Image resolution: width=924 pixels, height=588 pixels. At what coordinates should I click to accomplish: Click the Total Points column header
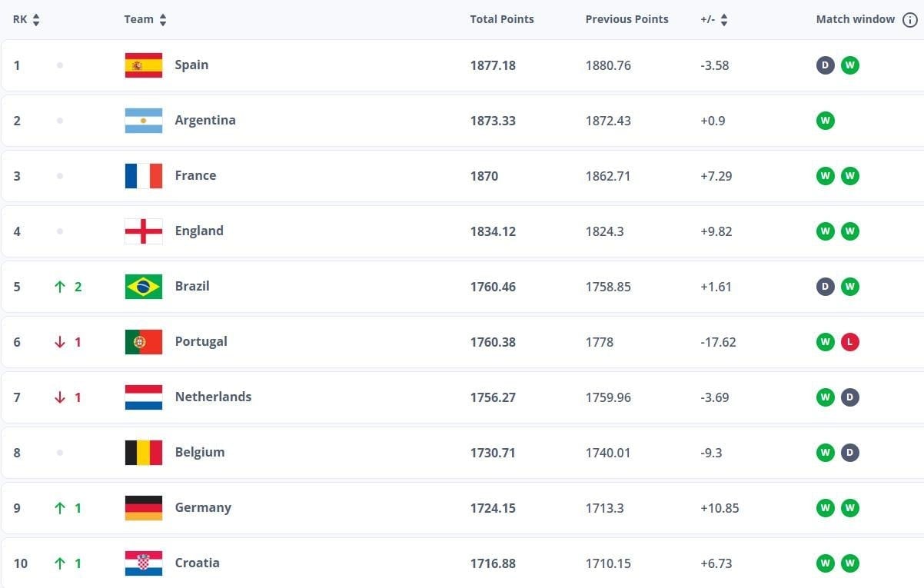(502, 19)
